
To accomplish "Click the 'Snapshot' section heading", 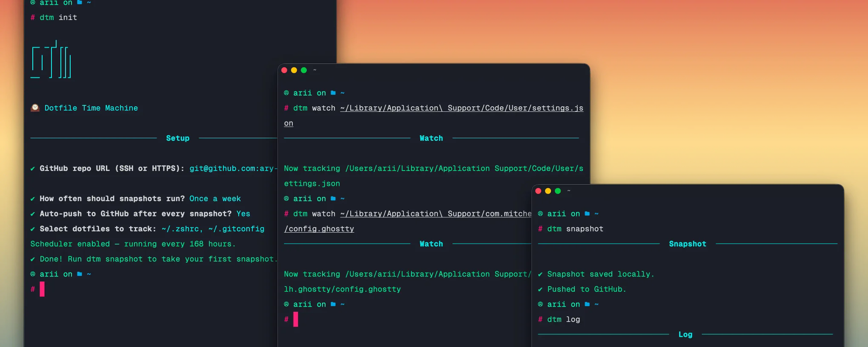I will (x=688, y=244).
